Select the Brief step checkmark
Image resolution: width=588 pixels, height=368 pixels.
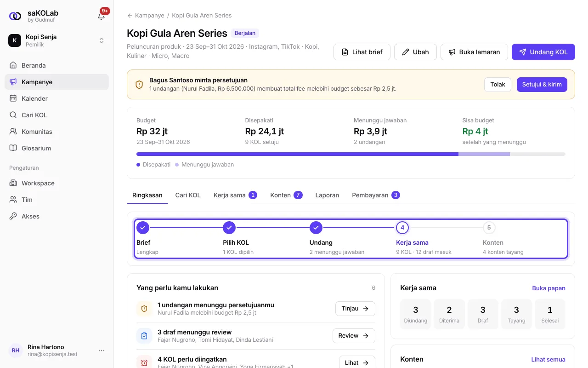143,227
